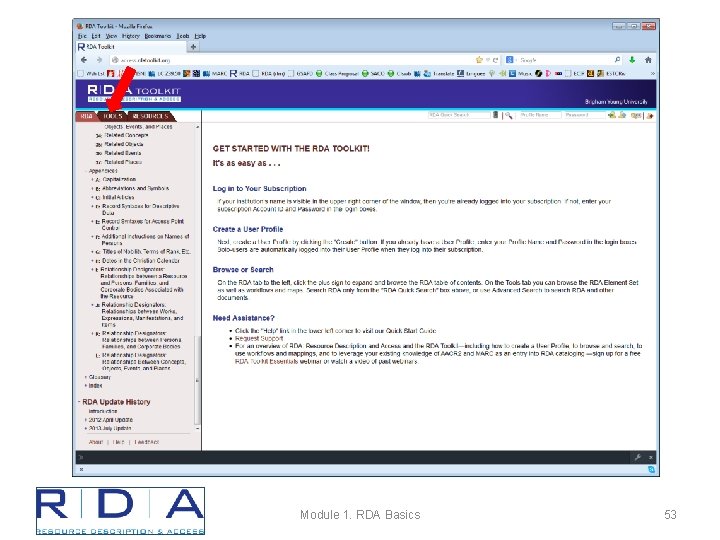
Task: Open the Translate bookmark
Action: 439,73
